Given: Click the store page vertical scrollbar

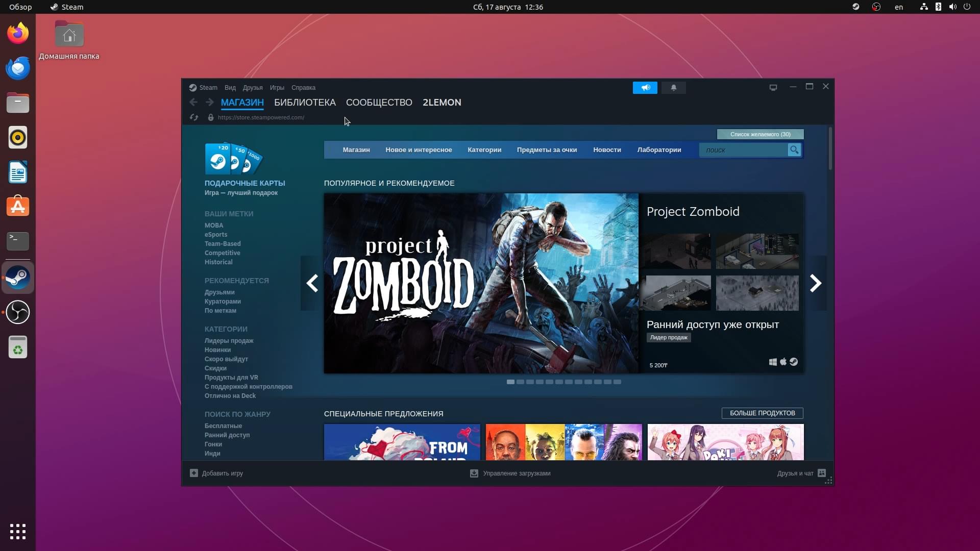Looking at the screenshot, I should tap(830, 149).
